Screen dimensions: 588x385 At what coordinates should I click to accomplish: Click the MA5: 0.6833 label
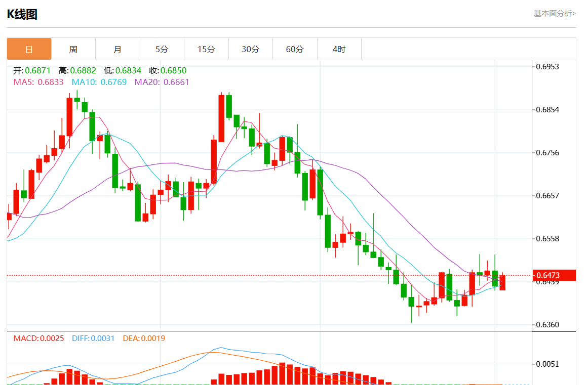point(38,82)
